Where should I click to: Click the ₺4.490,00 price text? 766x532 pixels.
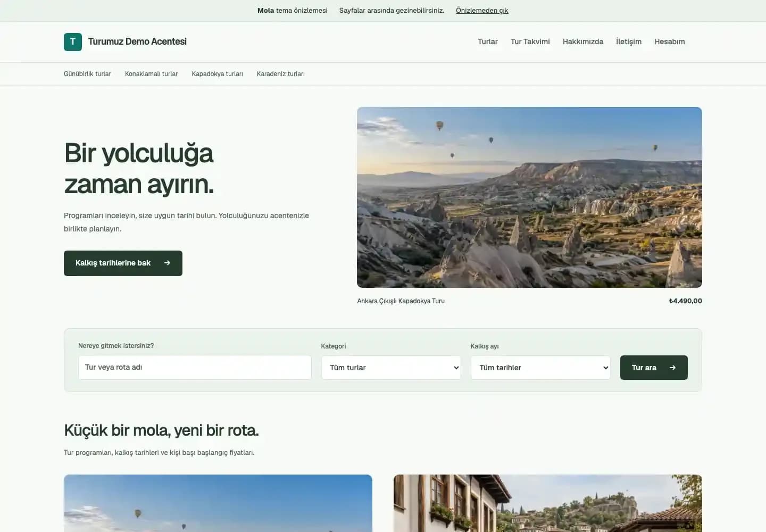click(x=685, y=301)
